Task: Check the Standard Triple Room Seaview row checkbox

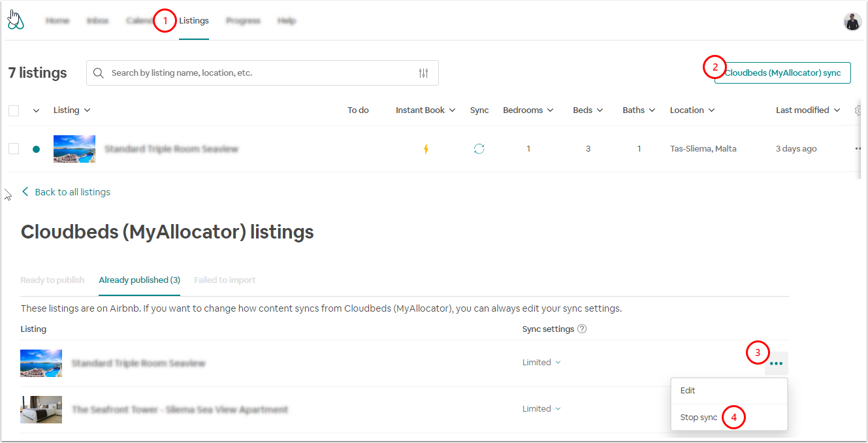Action: click(x=14, y=149)
